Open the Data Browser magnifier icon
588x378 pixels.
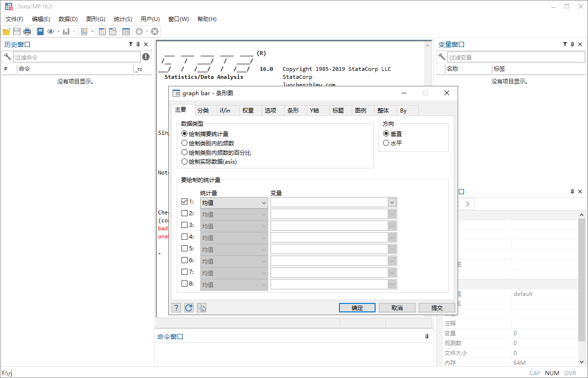pyautogui.click(x=113, y=31)
